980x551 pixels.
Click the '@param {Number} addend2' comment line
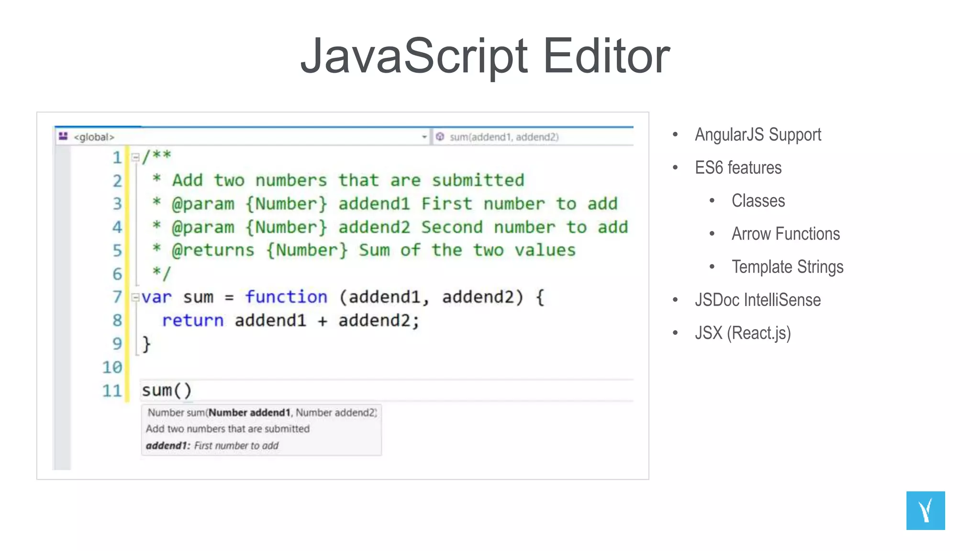coord(390,227)
